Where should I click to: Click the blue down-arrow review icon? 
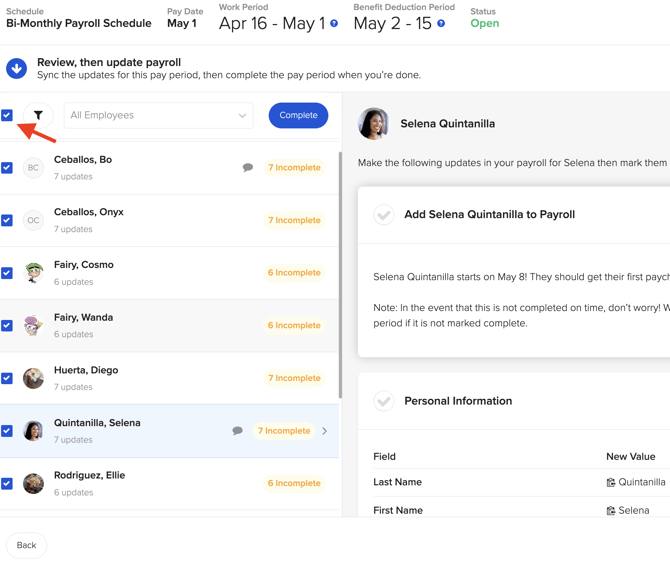pyautogui.click(x=16, y=68)
